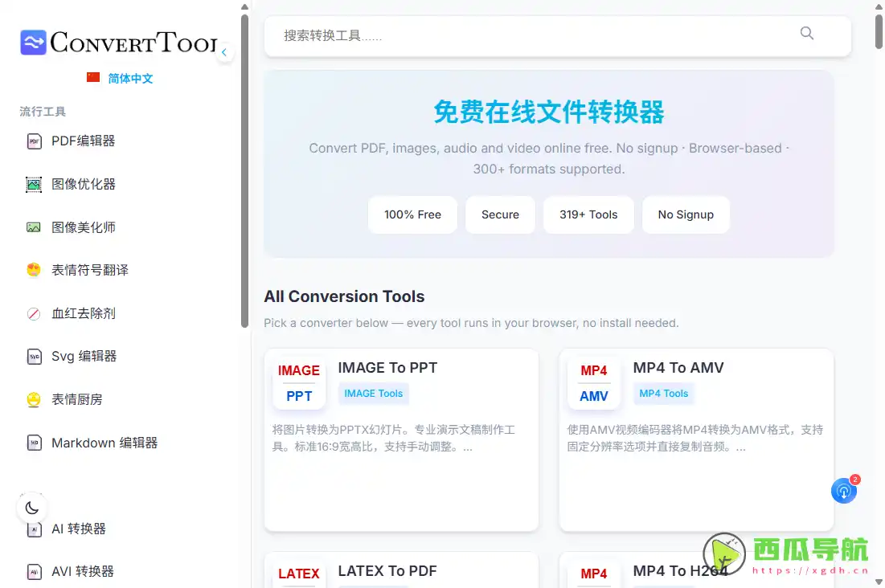Focus the 搜索转换工具 search field
The height and width of the screenshot is (588, 885).
[557, 36]
